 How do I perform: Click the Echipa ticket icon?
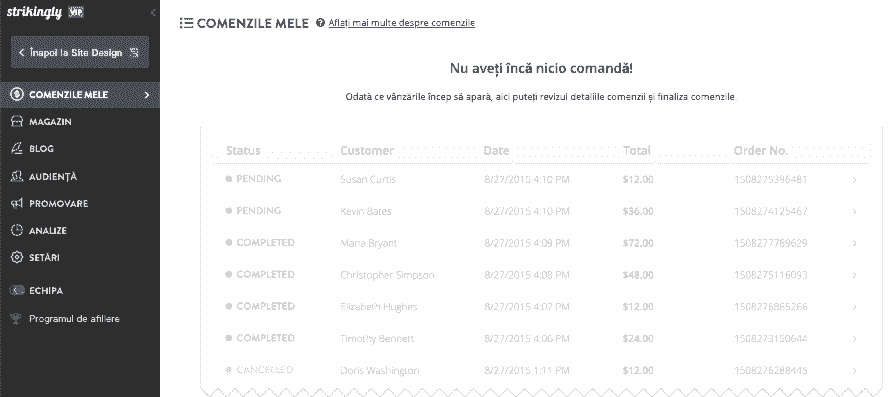coord(17,290)
